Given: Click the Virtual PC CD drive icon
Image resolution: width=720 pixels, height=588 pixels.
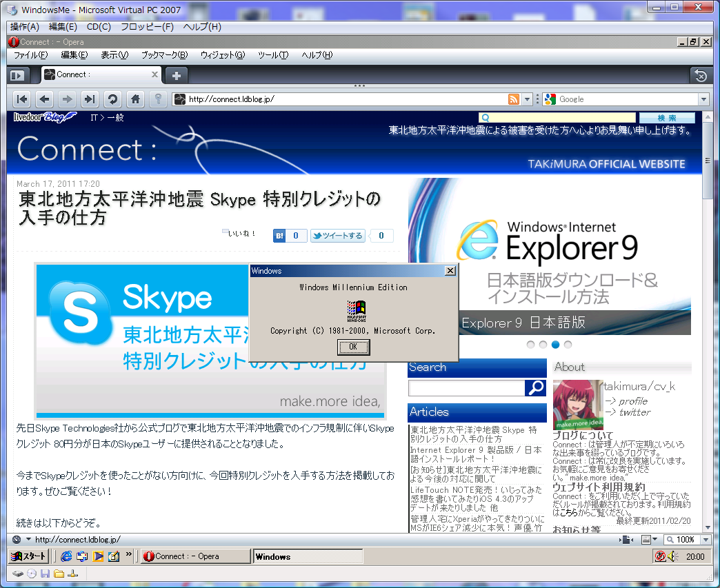Looking at the screenshot, I should click(x=32, y=574).
